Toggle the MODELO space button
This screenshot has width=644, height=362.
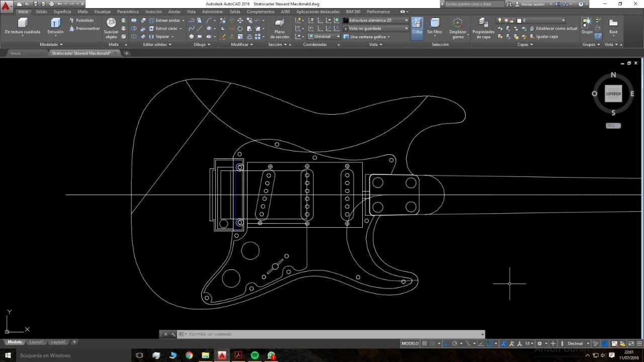410,343
